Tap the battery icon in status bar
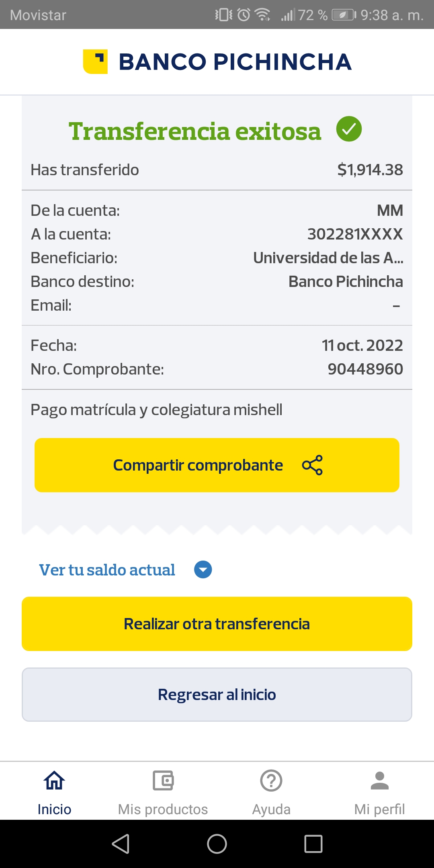 click(x=344, y=15)
